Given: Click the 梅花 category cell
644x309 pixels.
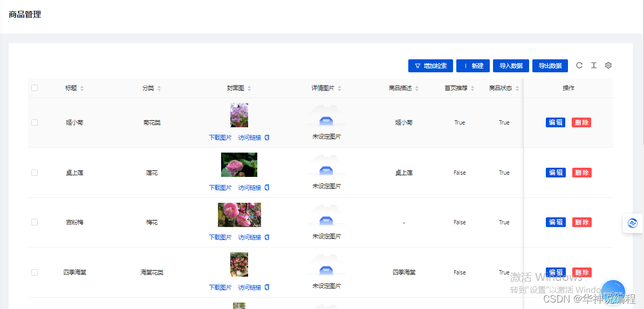Looking at the screenshot, I should pos(152,223).
